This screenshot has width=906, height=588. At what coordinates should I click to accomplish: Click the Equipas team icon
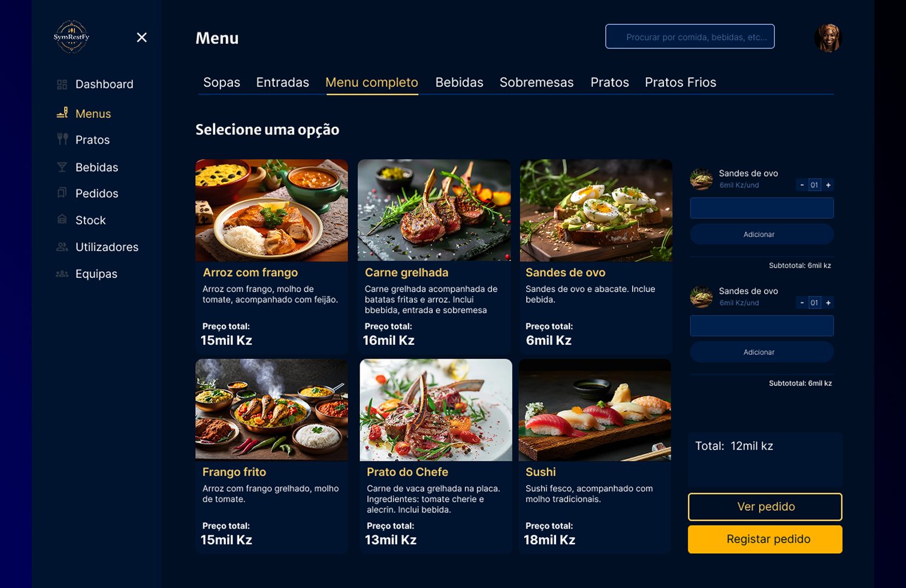coord(62,274)
